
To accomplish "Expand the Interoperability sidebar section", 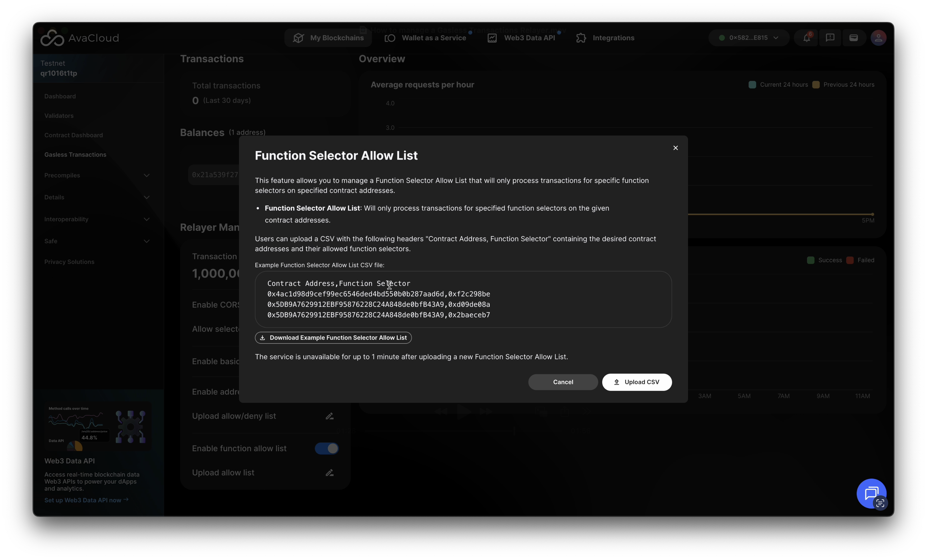I will click(x=146, y=219).
